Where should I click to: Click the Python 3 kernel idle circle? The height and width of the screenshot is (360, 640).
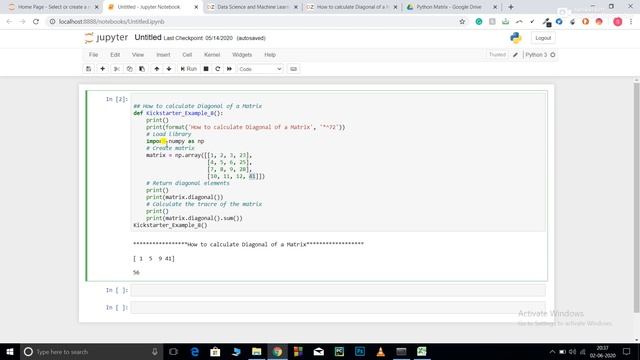click(x=553, y=55)
